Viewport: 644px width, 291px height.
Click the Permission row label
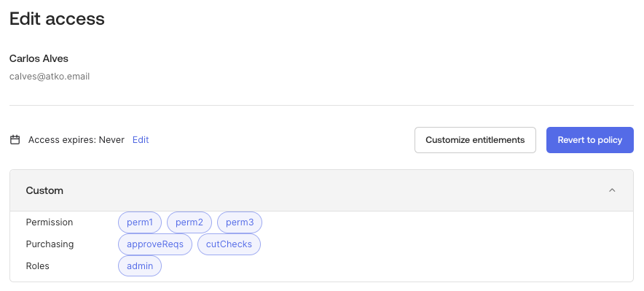[x=50, y=222]
